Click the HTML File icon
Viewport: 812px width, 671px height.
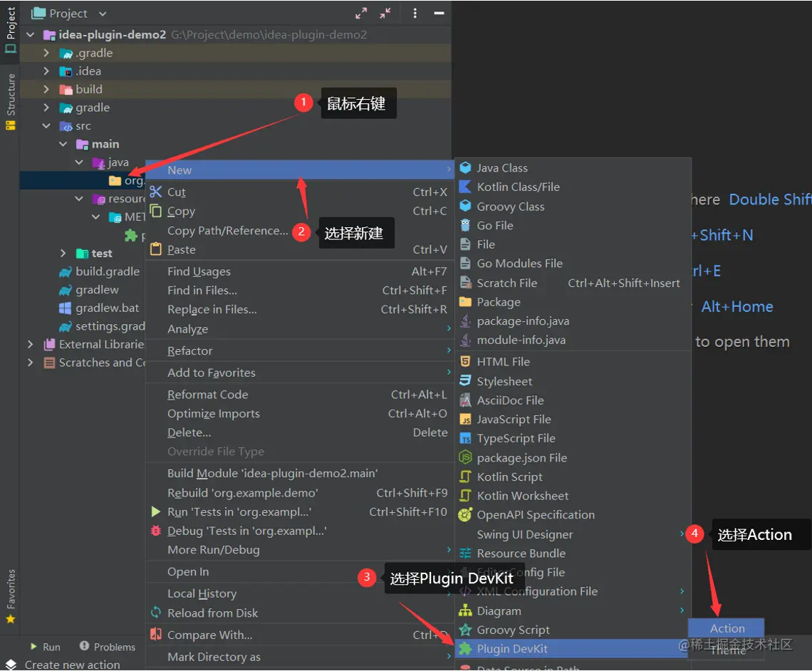click(466, 361)
